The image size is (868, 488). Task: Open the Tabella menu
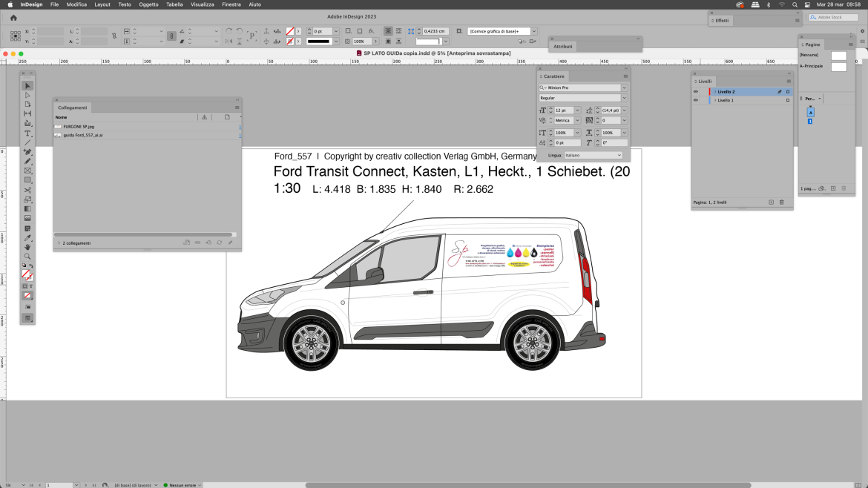(174, 4)
